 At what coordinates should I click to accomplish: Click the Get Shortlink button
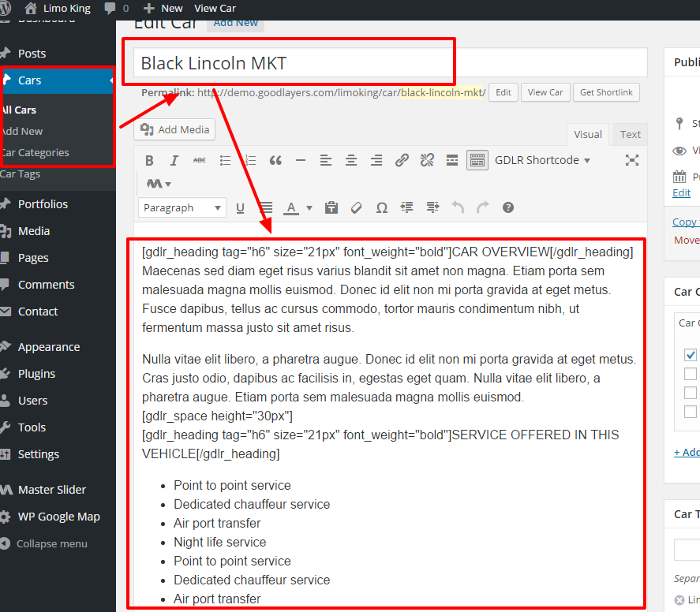click(x=606, y=92)
